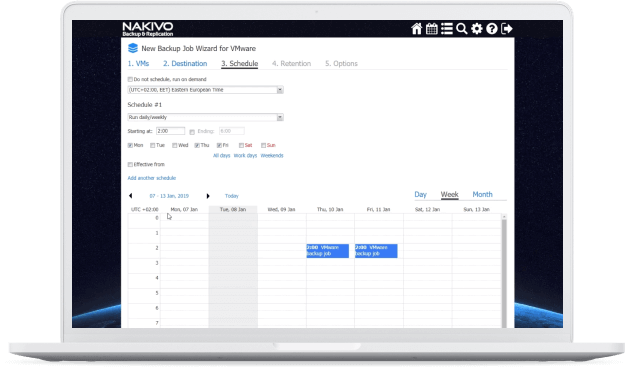Check the Tue checkbox
Viewport: 627px width, 368px height.
[x=152, y=146]
